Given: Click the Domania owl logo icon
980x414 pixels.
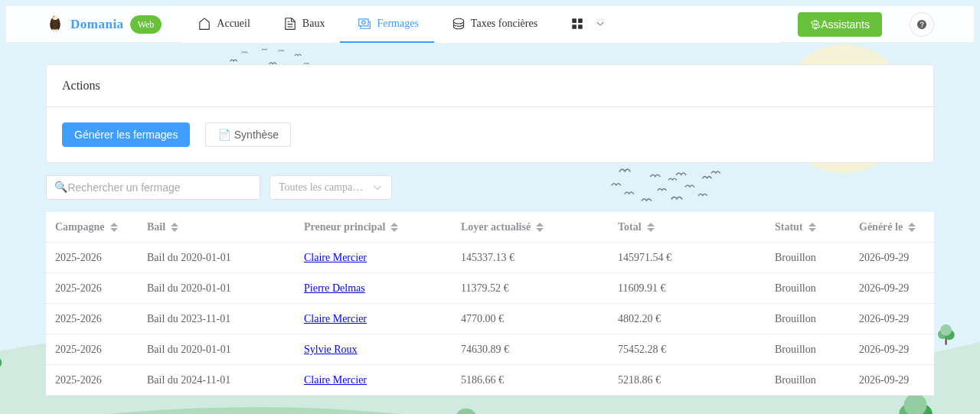Looking at the screenshot, I should [x=55, y=24].
